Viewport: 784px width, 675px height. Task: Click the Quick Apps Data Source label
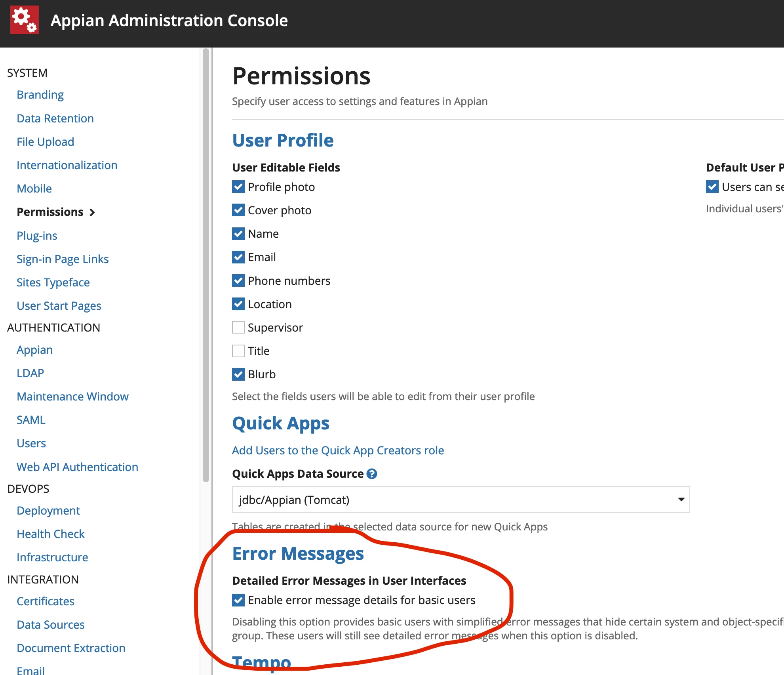point(298,474)
